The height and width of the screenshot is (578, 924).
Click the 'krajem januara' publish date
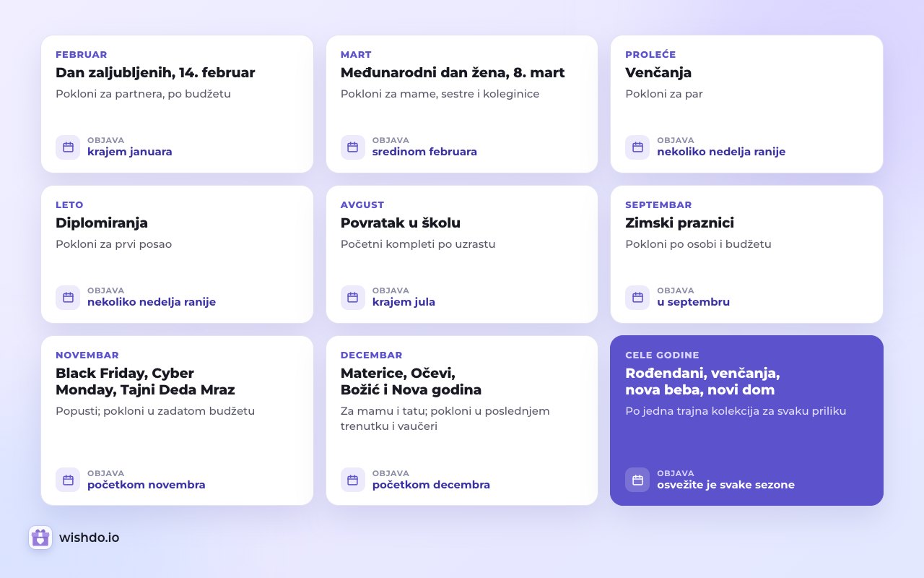[130, 152]
